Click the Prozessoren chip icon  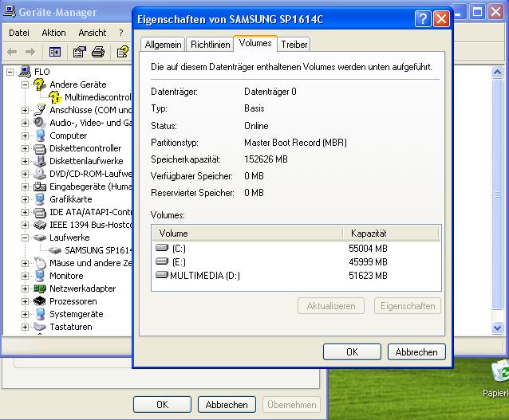40,301
